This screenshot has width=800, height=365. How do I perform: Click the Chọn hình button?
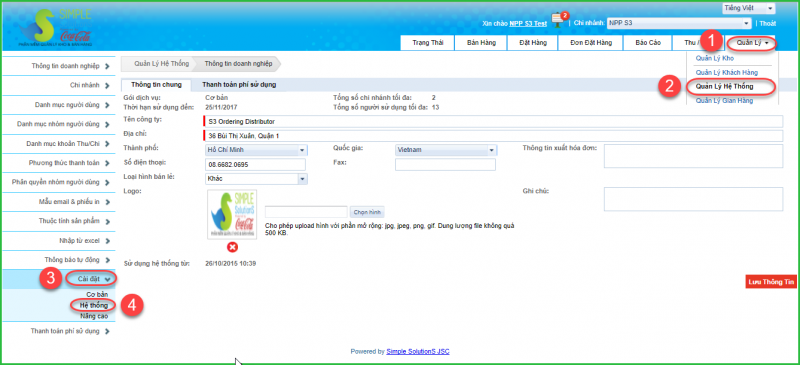[x=367, y=212]
